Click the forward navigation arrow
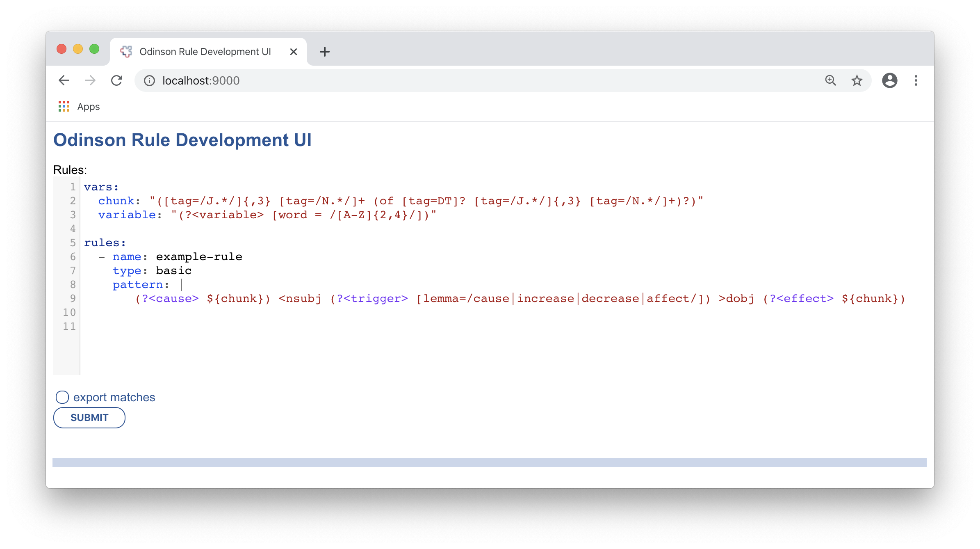Viewport: 980px width, 549px height. point(90,80)
